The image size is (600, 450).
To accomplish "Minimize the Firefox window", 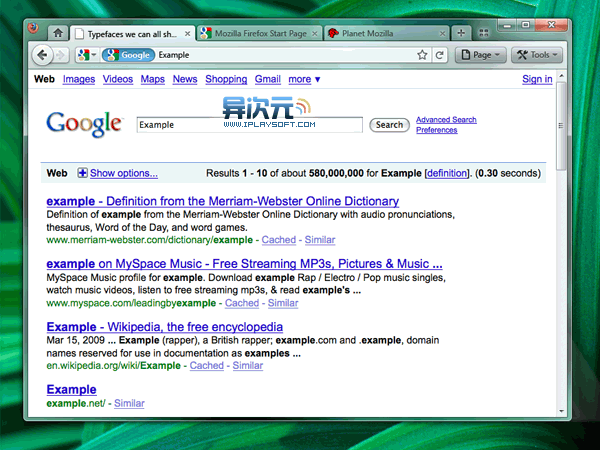I will point(507,25).
